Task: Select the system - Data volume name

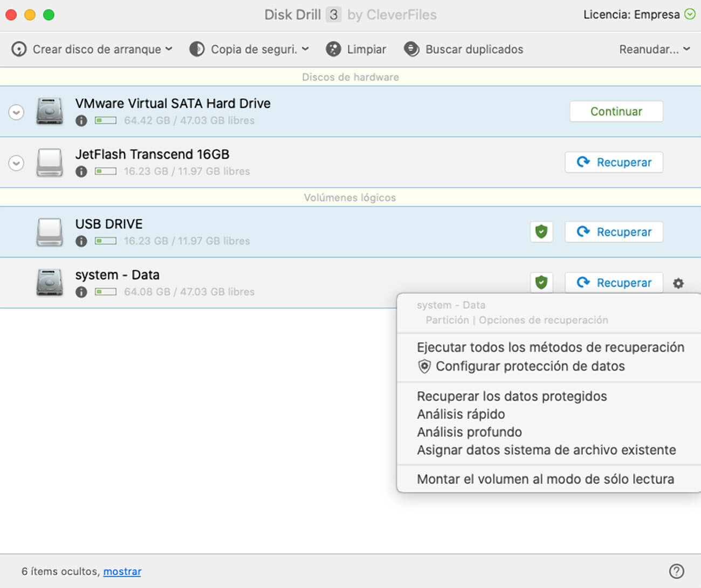Action: coord(118,275)
